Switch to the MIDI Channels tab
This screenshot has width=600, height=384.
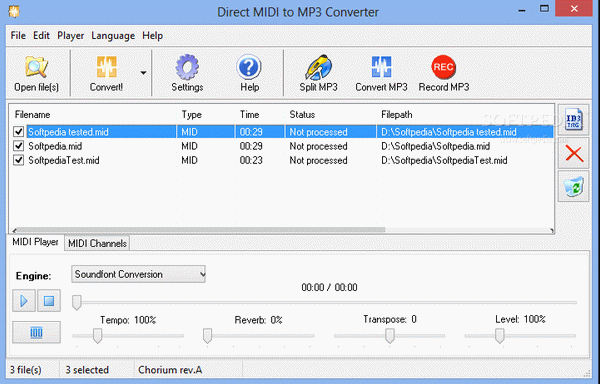(x=97, y=243)
